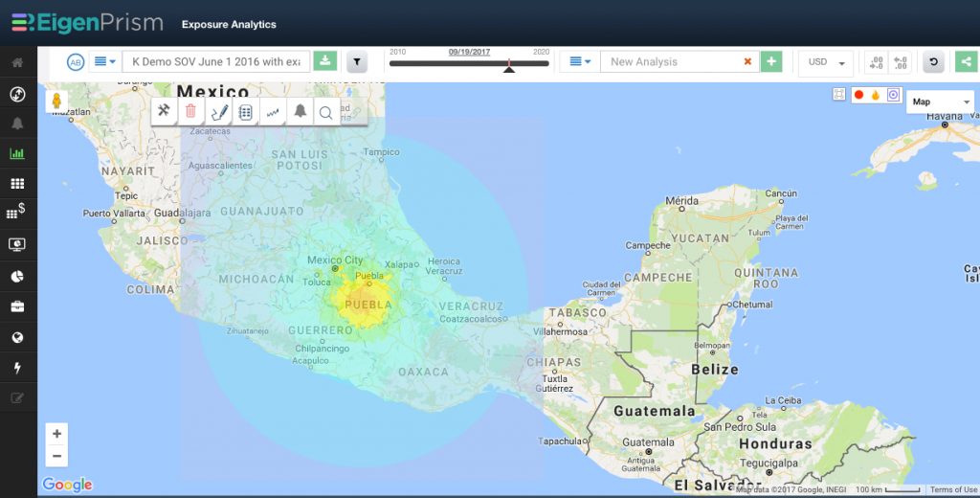Click green plus to add analysis

click(x=771, y=61)
